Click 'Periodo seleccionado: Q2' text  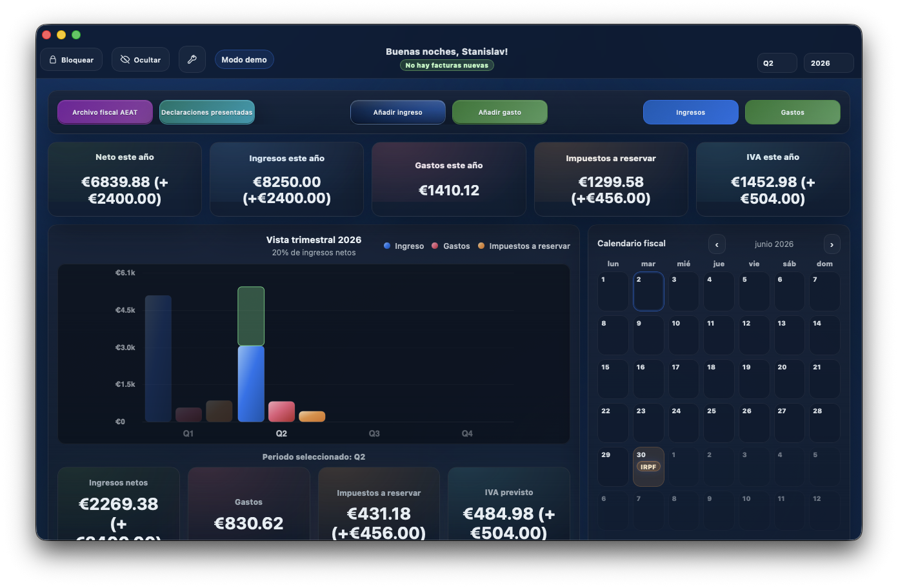click(x=314, y=456)
